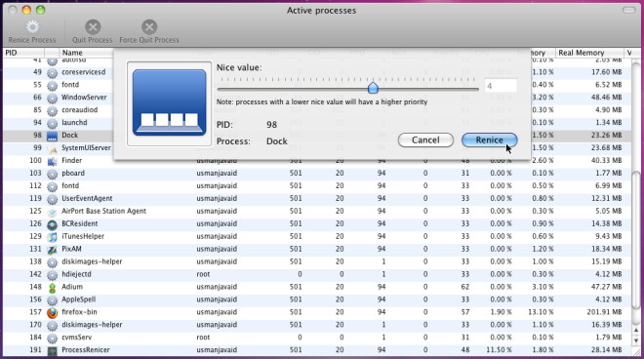Click the cvmsServ gear icon

coord(52,339)
